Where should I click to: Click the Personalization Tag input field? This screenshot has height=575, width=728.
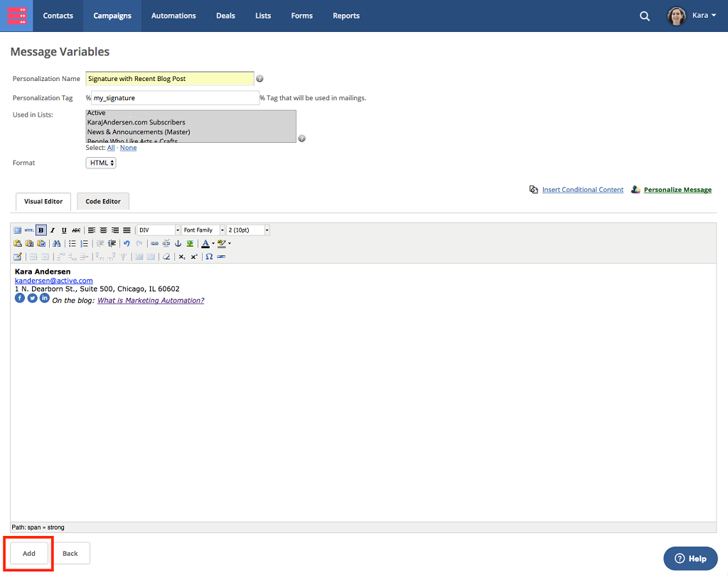[x=175, y=98]
